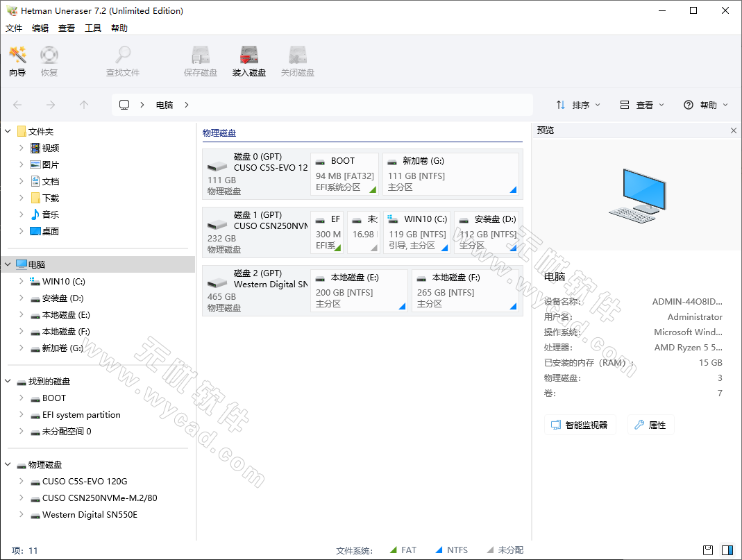
Task: Collapse the 找到的磁盘 section header
Action: point(8,381)
